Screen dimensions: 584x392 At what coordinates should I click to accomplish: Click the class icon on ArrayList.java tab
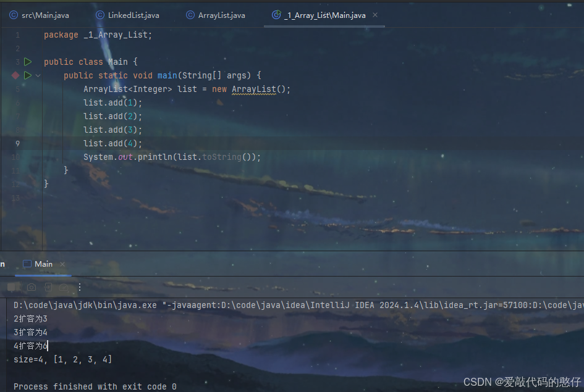coord(190,15)
